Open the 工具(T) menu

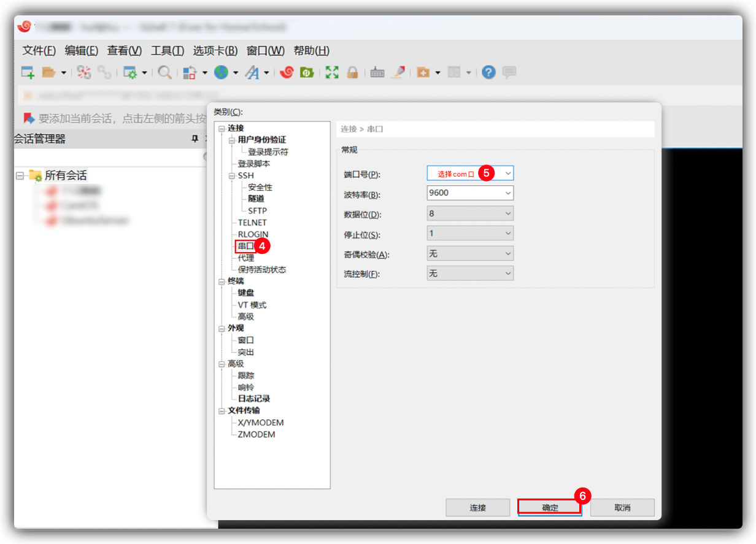pyautogui.click(x=167, y=50)
